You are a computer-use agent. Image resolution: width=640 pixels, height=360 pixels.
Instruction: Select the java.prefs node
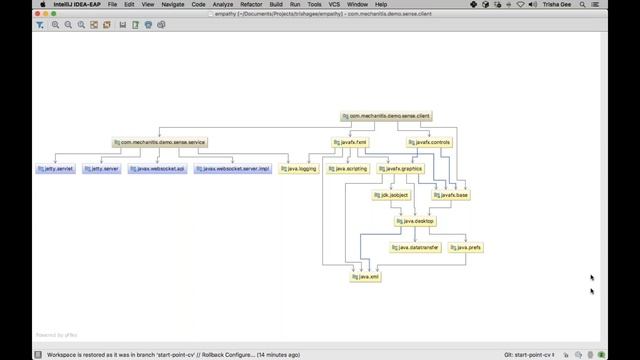pyautogui.click(x=466, y=248)
